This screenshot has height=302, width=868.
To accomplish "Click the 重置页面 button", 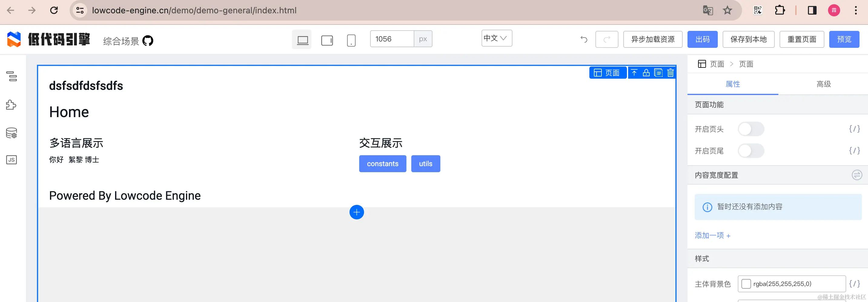I will tap(802, 39).
